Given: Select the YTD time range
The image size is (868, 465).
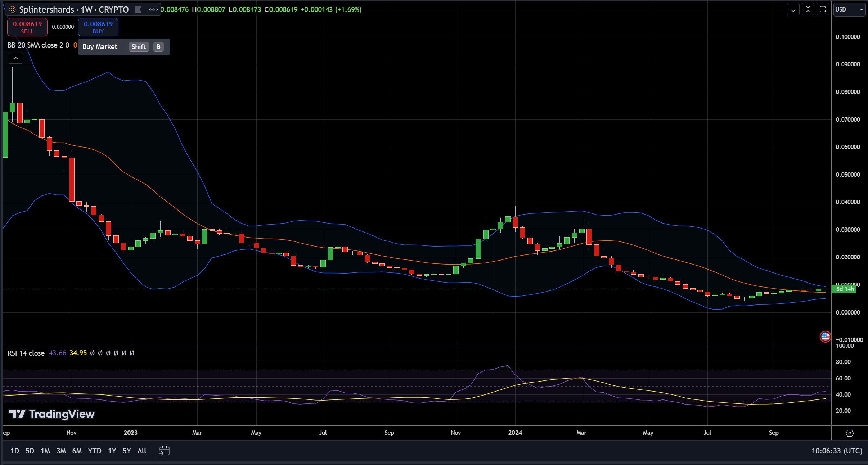Looking at the screenshot, I should coord(95,451).
